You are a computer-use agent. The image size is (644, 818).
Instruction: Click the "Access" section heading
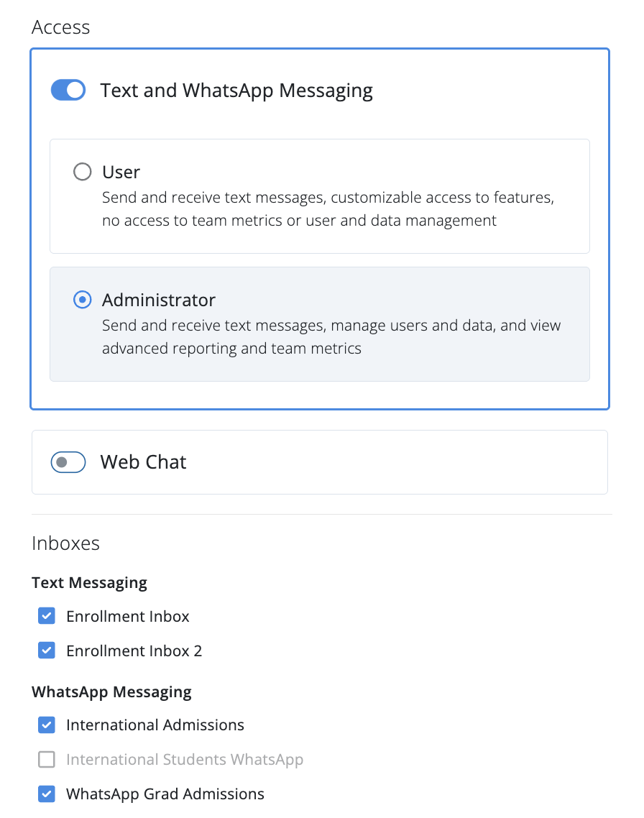click(x=61, y=27)
